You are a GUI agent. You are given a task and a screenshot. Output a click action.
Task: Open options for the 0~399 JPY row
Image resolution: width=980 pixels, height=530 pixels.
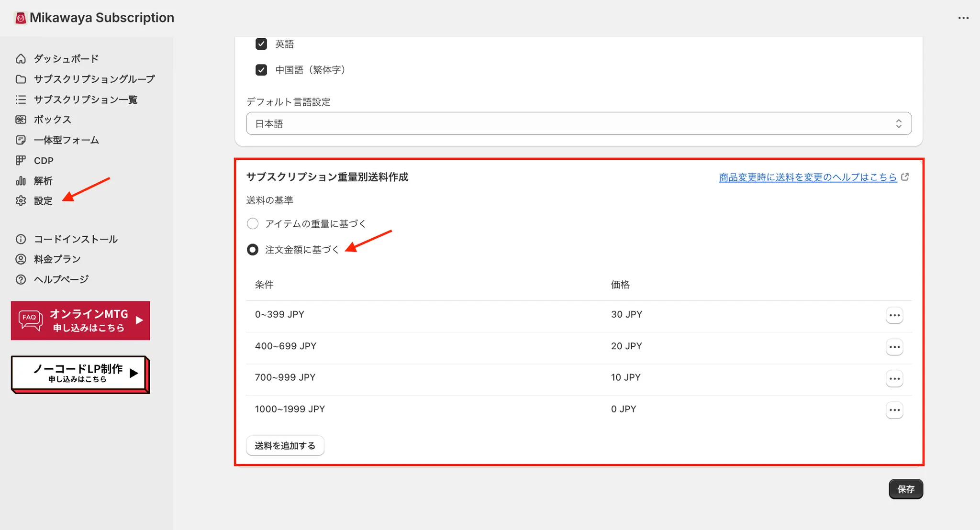894,315
